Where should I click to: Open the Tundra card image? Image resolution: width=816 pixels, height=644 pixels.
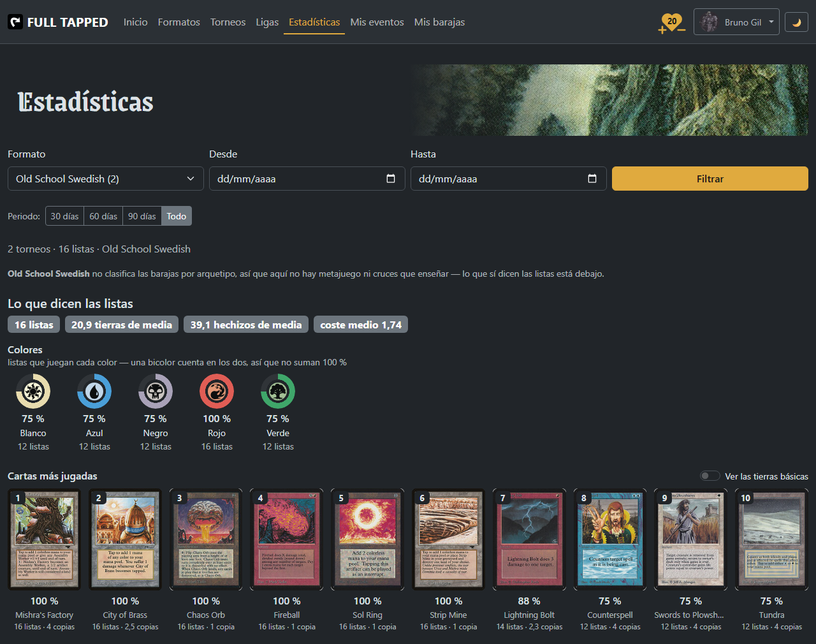point(772,539)
